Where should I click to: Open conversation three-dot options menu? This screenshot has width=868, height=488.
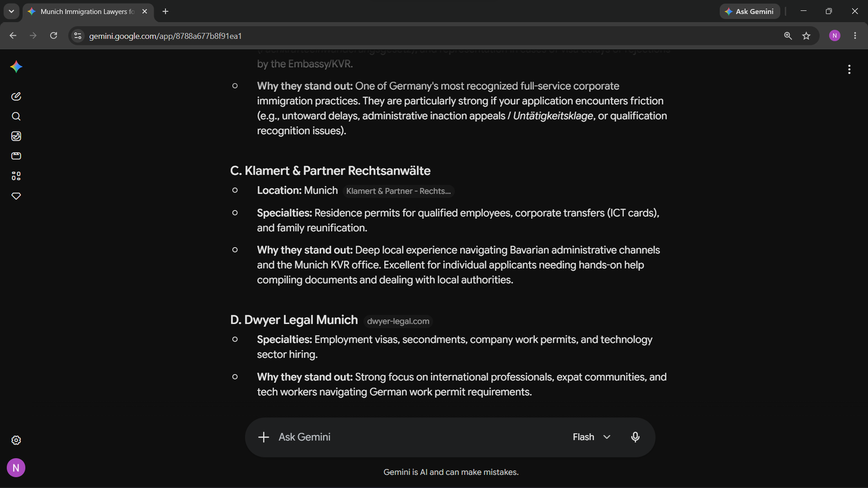point(849,69)
